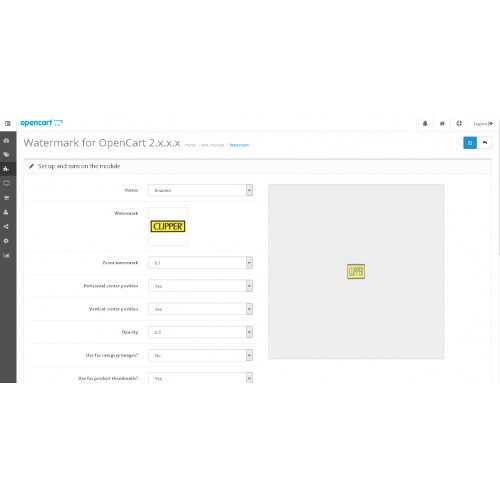Viewport: 500px width, 500px height.
Task: Toggle the sidebar menu hamburger icon
Action: click(8, 123)
